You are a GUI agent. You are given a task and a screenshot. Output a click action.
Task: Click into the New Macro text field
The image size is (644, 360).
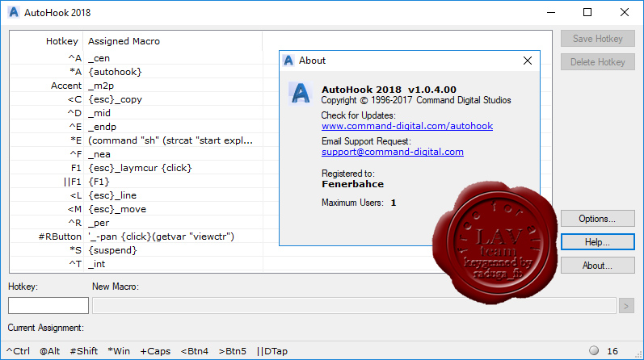pyautogui.click(x=354, y=306)
